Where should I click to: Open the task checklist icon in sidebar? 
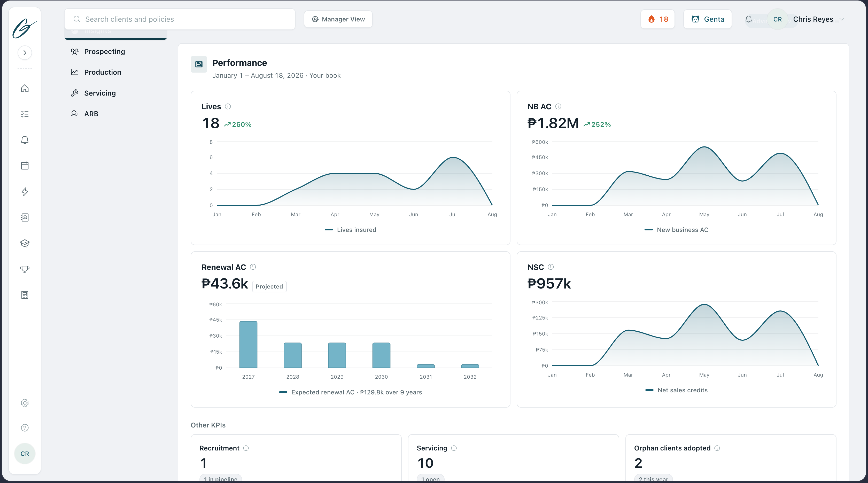(25, 114)
